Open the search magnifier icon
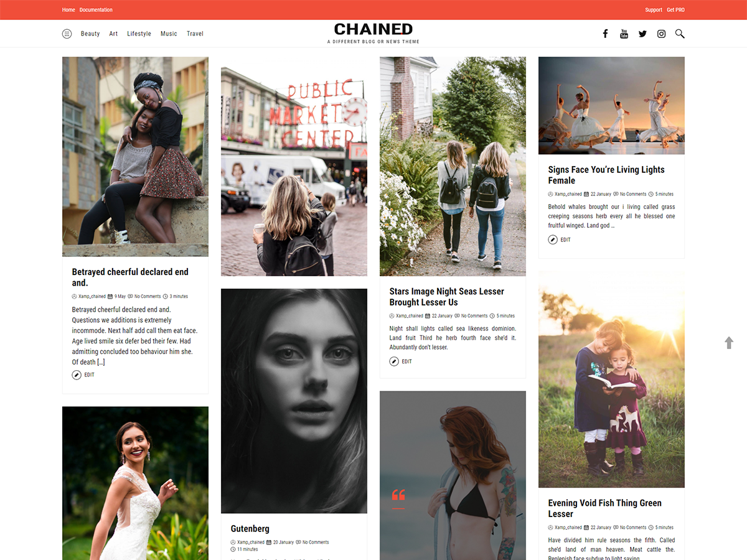 [680, 34]
